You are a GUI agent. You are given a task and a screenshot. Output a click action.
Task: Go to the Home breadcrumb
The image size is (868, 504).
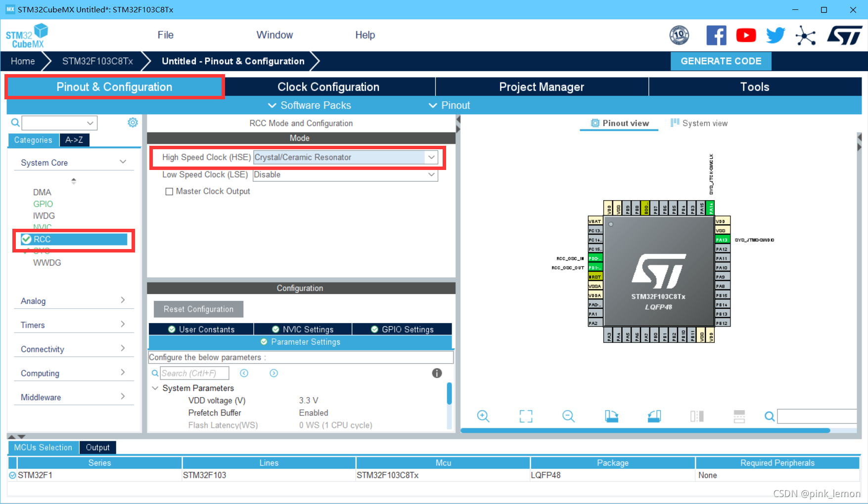[23, 61]
